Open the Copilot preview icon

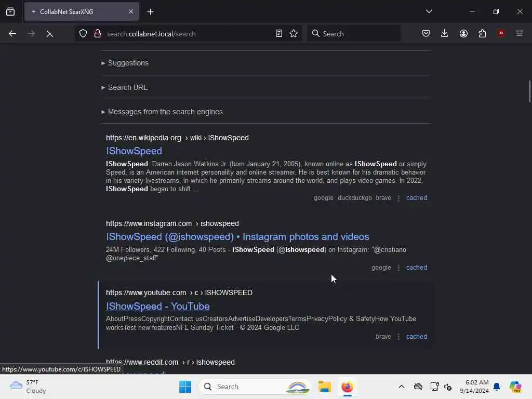pos(515,387)
